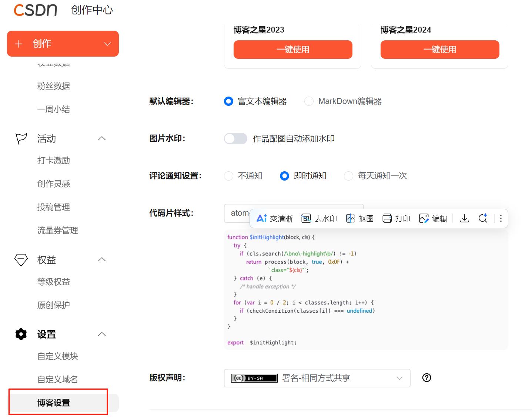Viewport: 532px width, 417px height.
Task: Click the three-dot more options menu
Action: click(501, 218)
